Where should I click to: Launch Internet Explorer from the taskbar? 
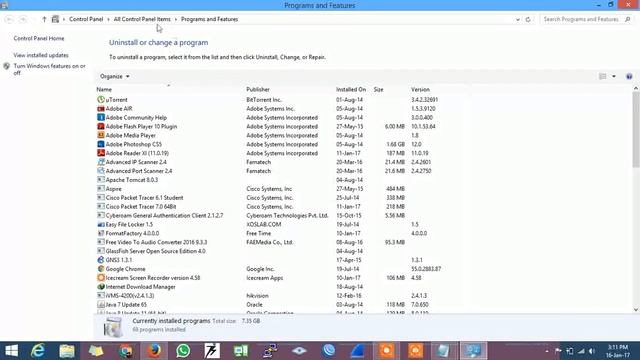[38, 351]
